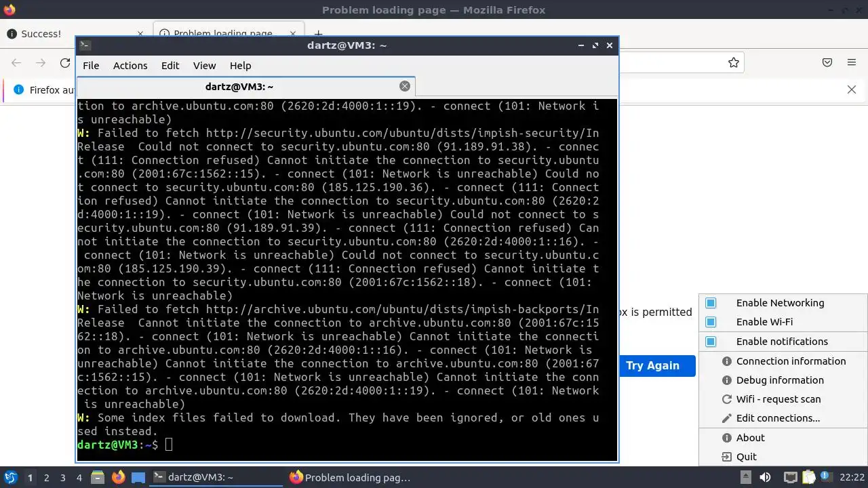
Task: Launch file manager from panel
Action: click(x=98, y=477)
